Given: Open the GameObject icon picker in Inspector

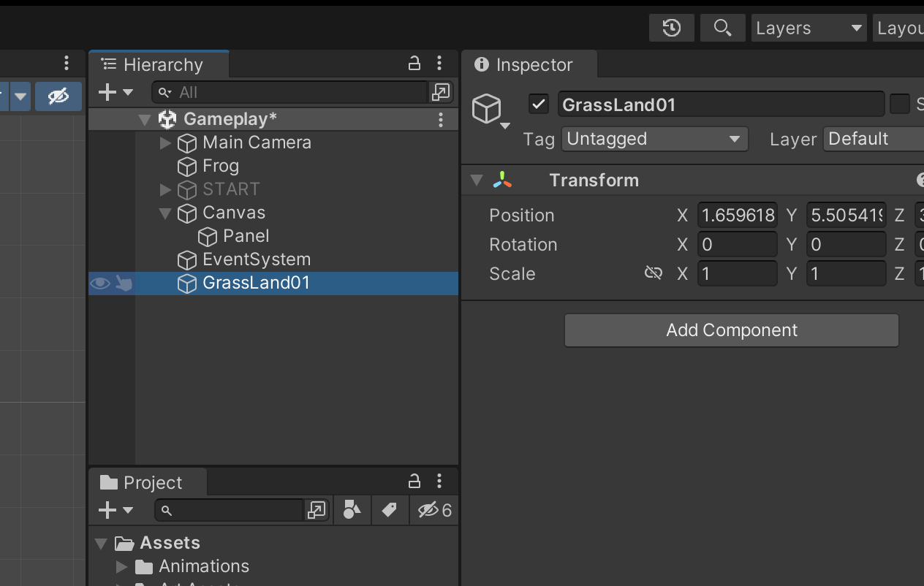Looking at the screenshot, I should (x=489, y=111).
